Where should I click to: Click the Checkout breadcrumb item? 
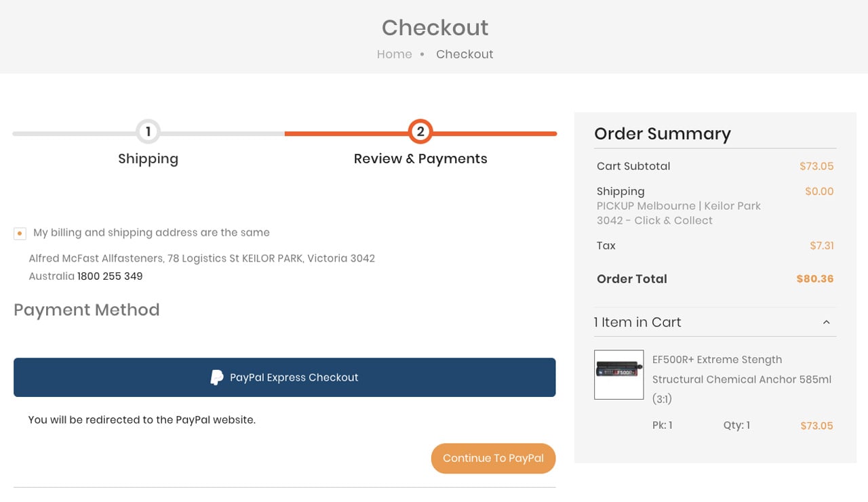pos(465,54)
